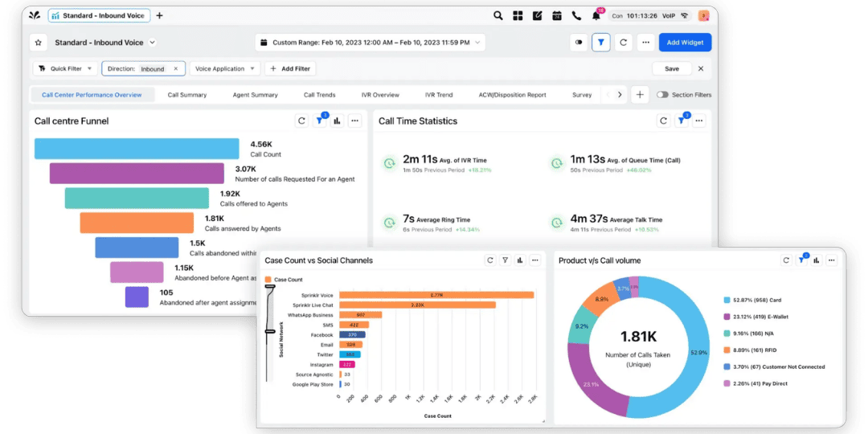Expand the Voice Application dropdown
The height and width of the screenshot is (434, 868).
pyautogui.click(x=227, y=69)
